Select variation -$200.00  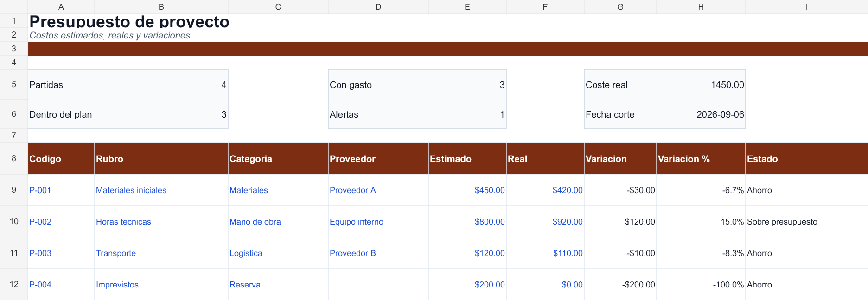[620, 285]
